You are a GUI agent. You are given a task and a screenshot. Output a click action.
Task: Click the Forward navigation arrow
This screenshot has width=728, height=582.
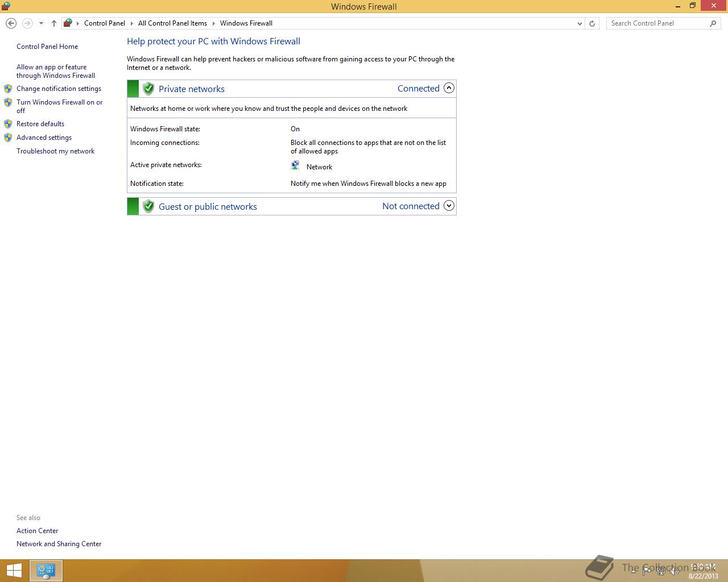click(27, 23)
